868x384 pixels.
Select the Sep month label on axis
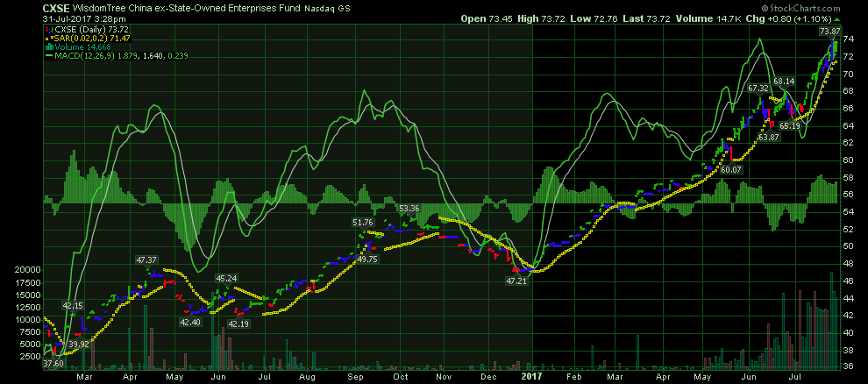click(358, 375)
